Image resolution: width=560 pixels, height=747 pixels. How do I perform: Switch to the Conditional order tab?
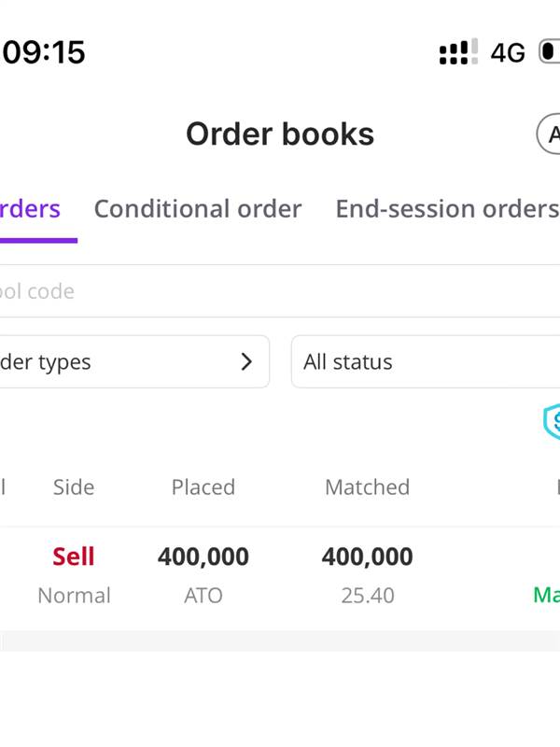(198, 208)
